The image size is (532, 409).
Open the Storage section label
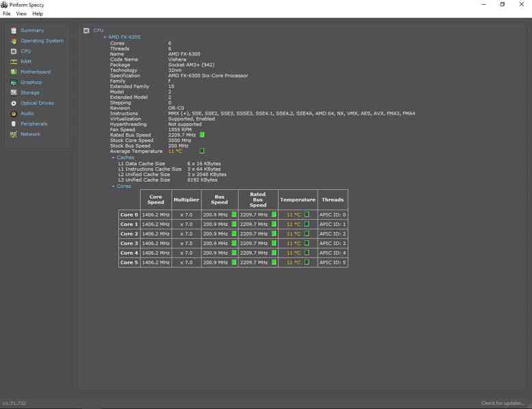click(30, 93)
